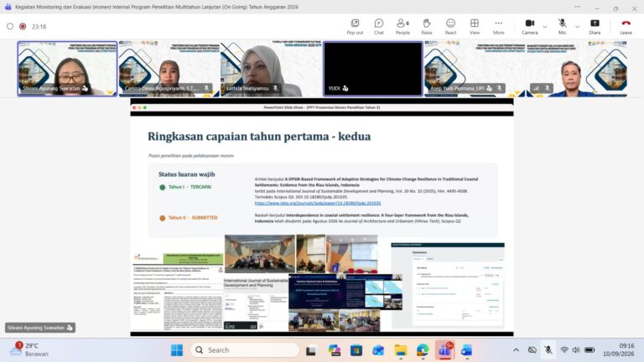
Task: Click the cloud sync tray icon
Action: click(532, 350)
